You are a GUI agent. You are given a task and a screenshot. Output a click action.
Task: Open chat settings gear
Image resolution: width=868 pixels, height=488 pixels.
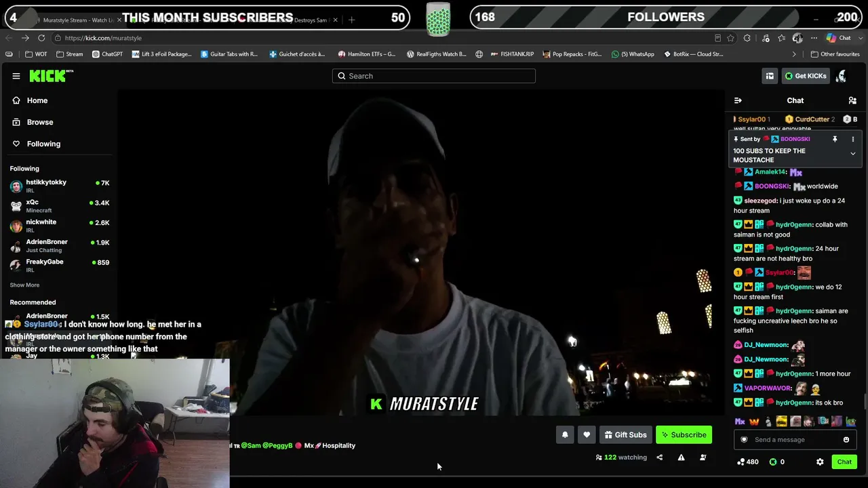pyautogui.click(x=820, y=462)
